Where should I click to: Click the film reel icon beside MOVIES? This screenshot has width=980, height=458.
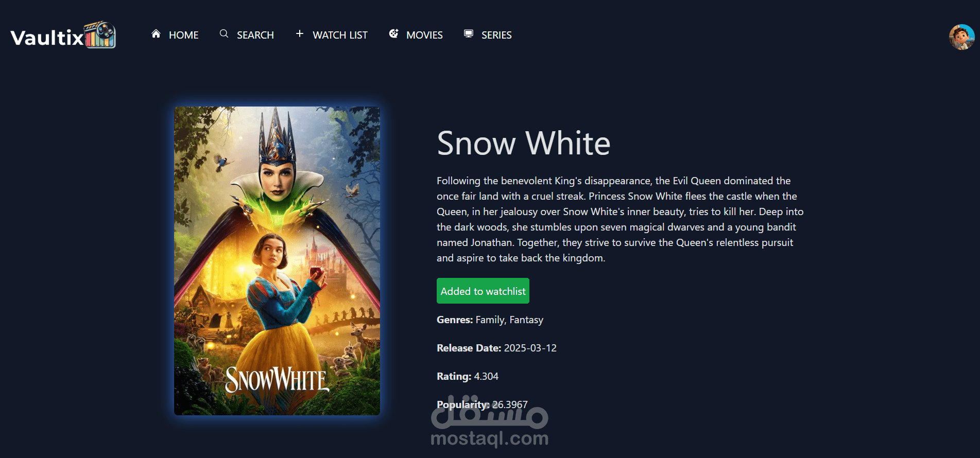393,34
